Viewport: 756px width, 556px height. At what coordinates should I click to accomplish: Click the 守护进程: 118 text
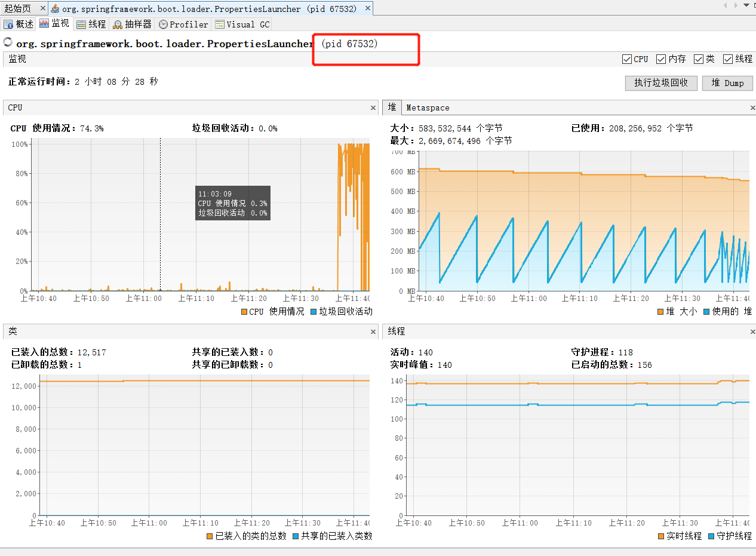click(603, 352)
